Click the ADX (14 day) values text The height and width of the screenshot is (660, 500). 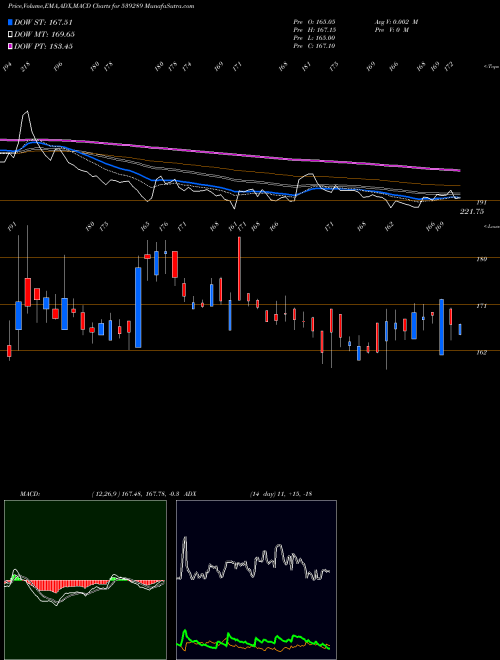pos(281,494)
